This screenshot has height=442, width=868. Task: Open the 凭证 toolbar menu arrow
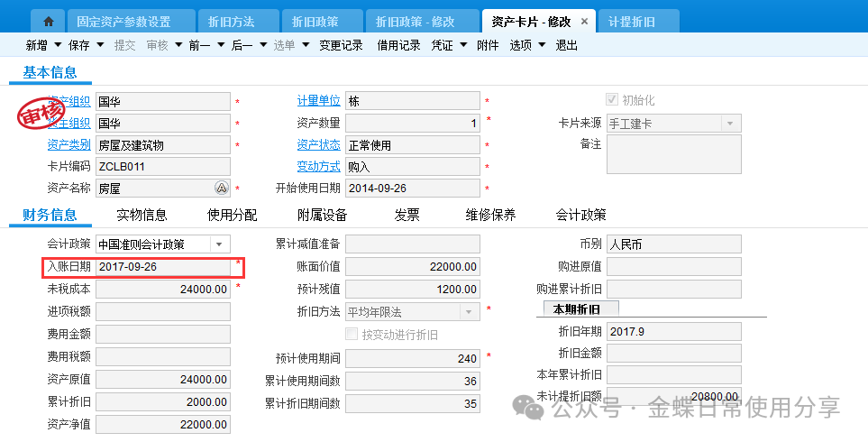tap(463, 45)
